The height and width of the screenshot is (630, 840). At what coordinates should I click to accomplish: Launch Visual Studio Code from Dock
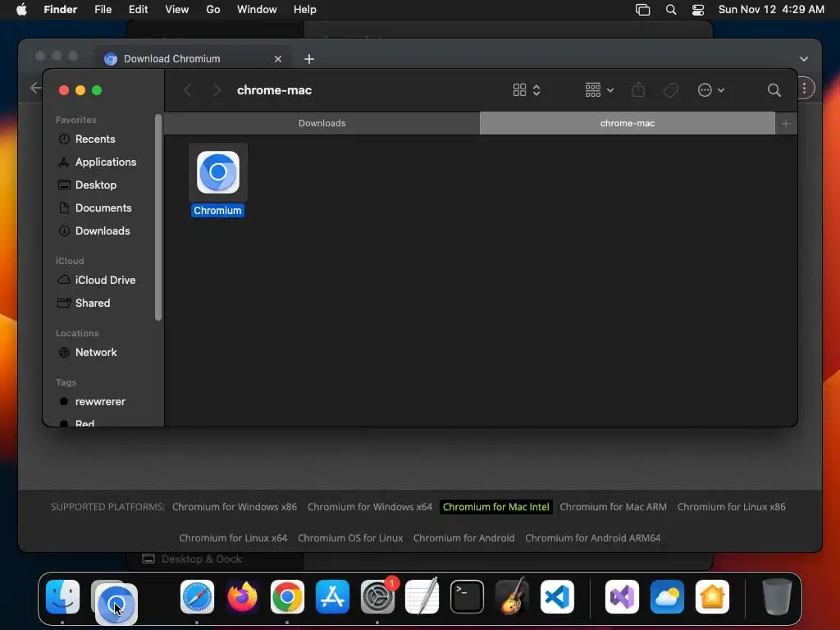click(557, 597)
